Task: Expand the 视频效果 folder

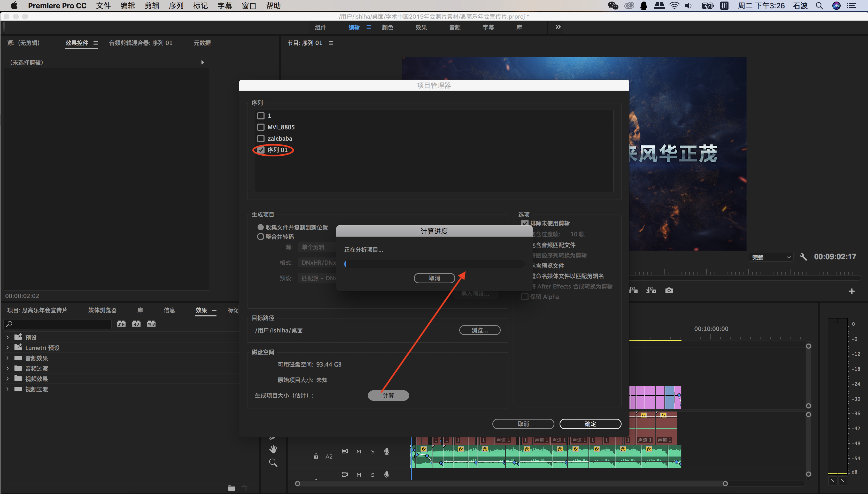Action: tap(7, 379)
